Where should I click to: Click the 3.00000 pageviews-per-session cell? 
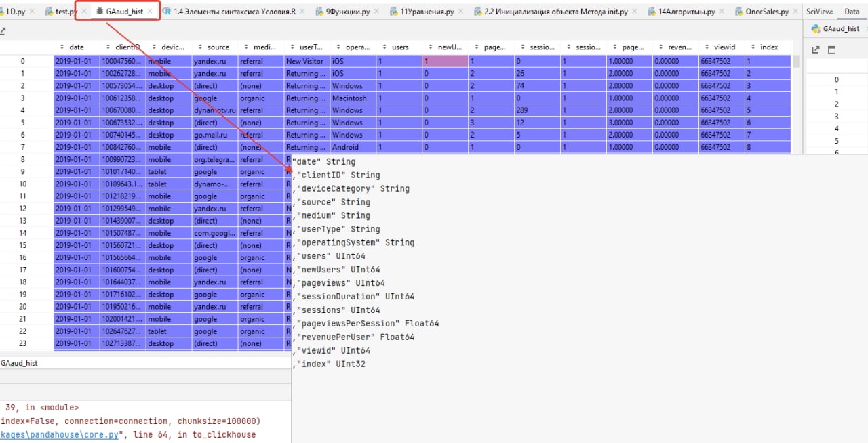[630, 123]
